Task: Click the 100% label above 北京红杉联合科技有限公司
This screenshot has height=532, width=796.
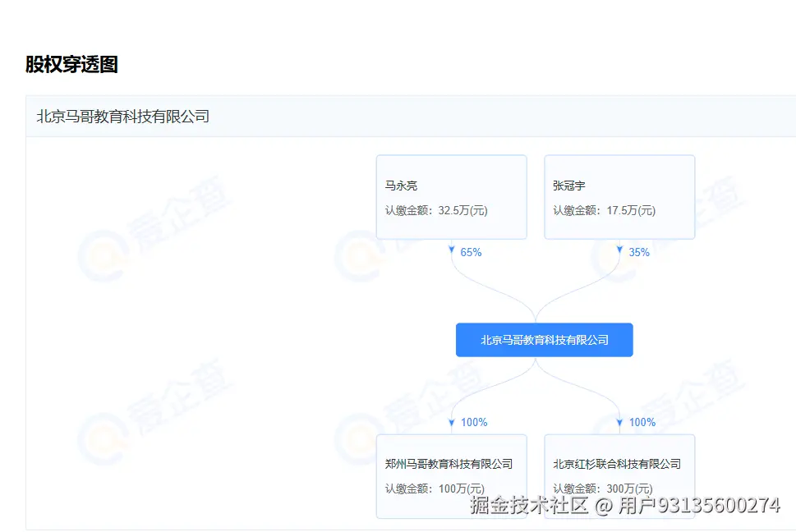Action: (x=642, y=422)
